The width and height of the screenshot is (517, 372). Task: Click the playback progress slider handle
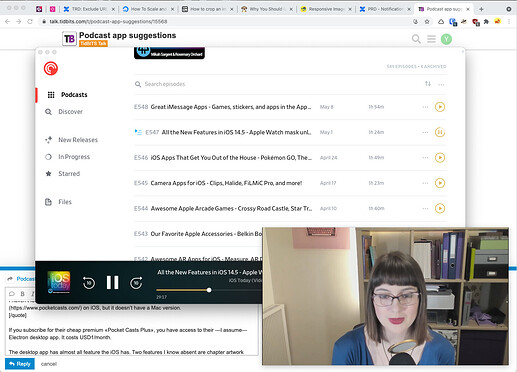(x=209, y=290)
